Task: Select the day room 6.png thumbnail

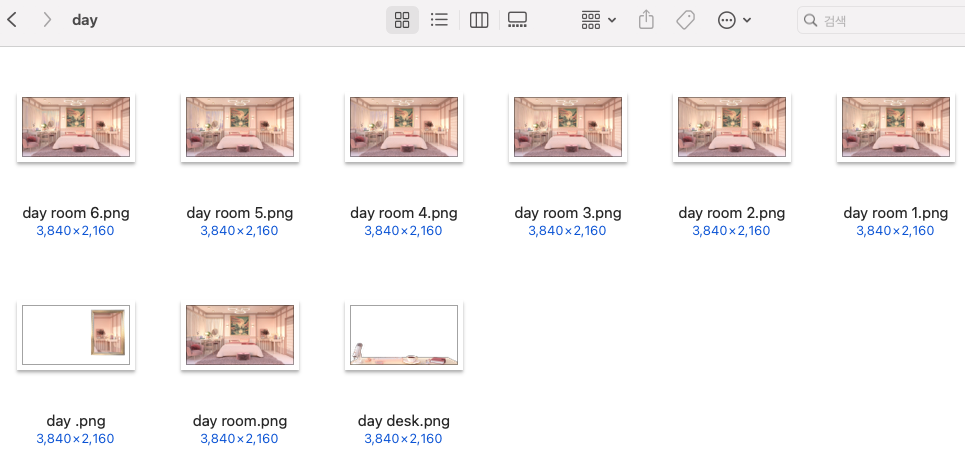Action: point(76,126)
